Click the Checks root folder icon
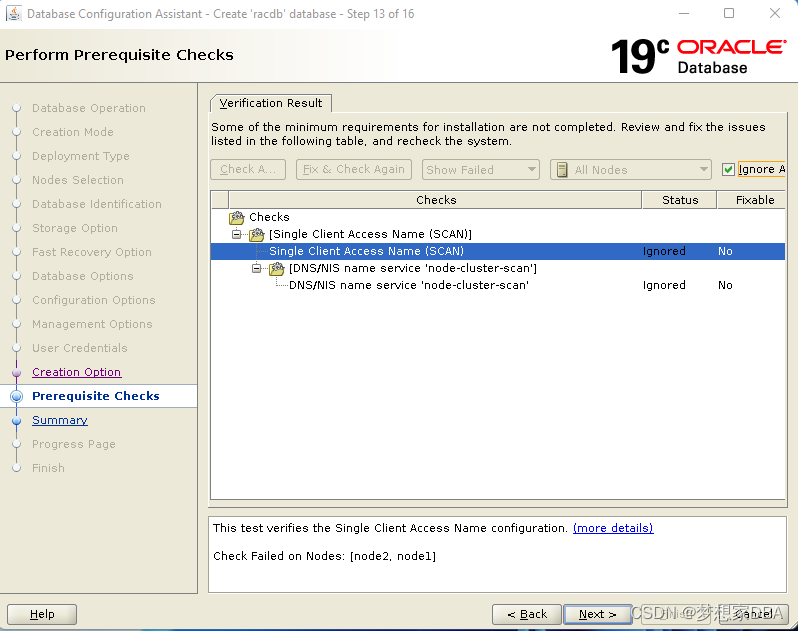798x631 pixels. (237, 218)
